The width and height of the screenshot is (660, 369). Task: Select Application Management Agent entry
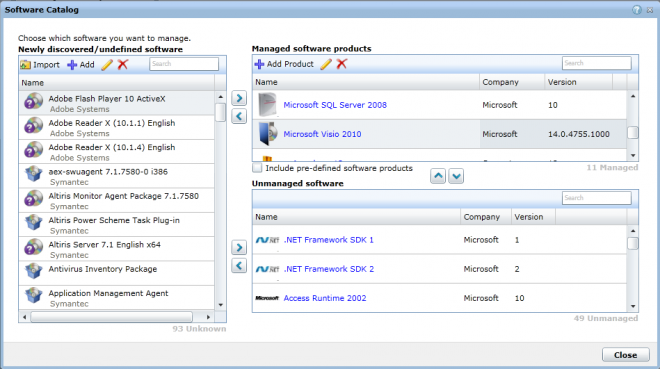[x=117, y=298]
